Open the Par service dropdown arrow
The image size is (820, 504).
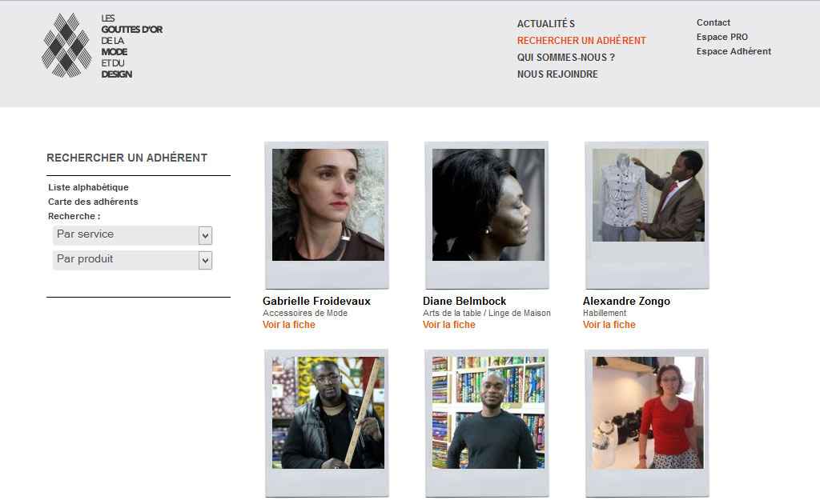tap(205, 235)
